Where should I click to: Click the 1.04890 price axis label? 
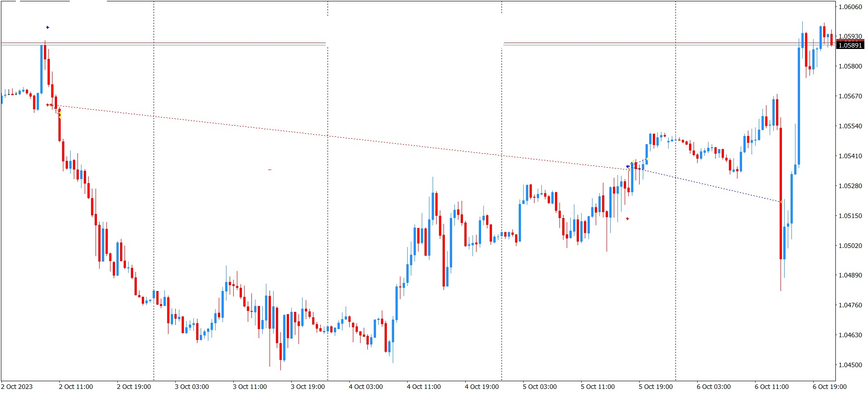tap(850, 275)
